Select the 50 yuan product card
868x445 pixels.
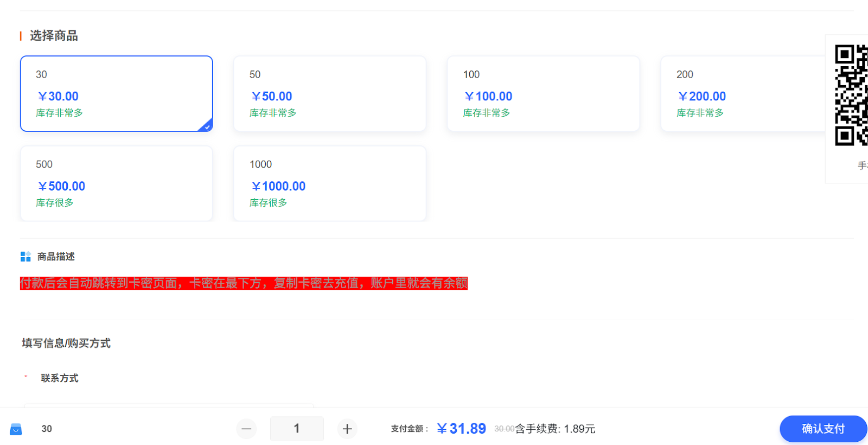(330, 93)
